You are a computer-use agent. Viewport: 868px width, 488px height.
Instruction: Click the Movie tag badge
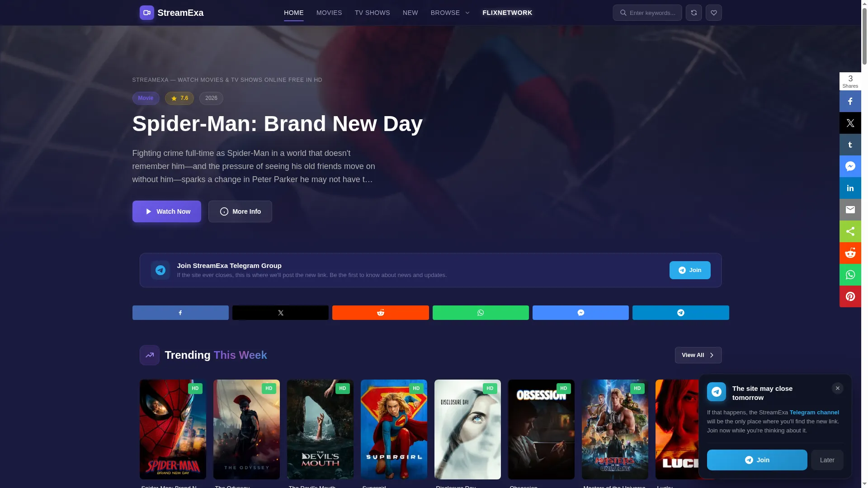(x=146, y=98)
